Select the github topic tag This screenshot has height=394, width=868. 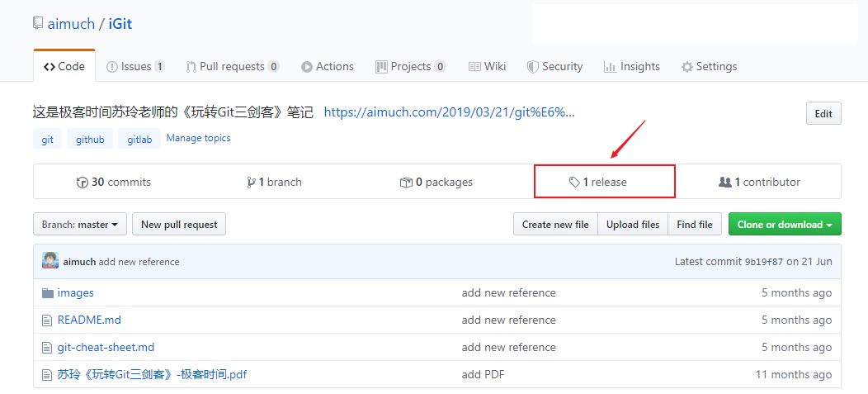pos(90,139)
